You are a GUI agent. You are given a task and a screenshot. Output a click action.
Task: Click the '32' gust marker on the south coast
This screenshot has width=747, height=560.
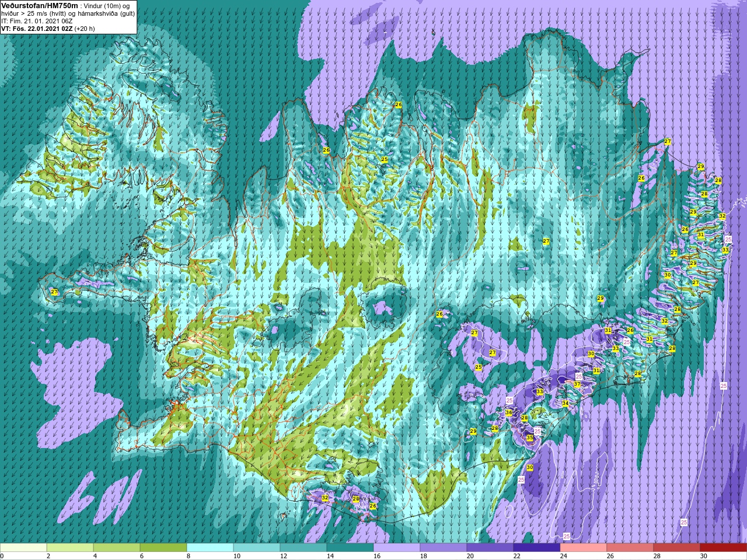pos(325,498)
